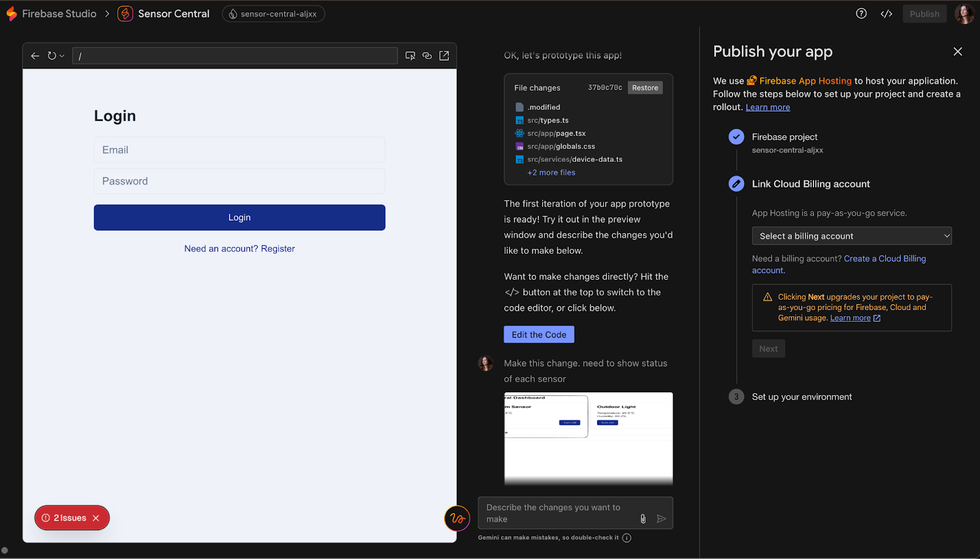Click the disabled Next button

(768, 349)
